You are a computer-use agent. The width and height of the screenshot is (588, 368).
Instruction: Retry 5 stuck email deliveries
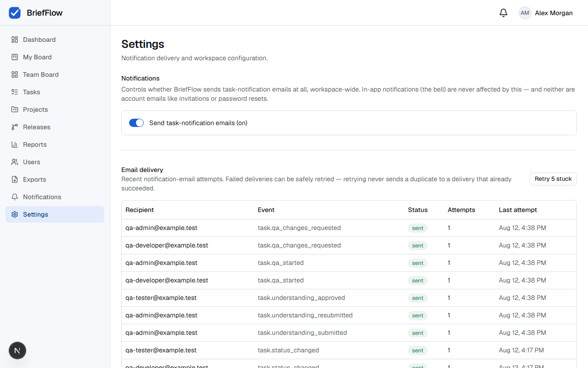tap(553, 179)
